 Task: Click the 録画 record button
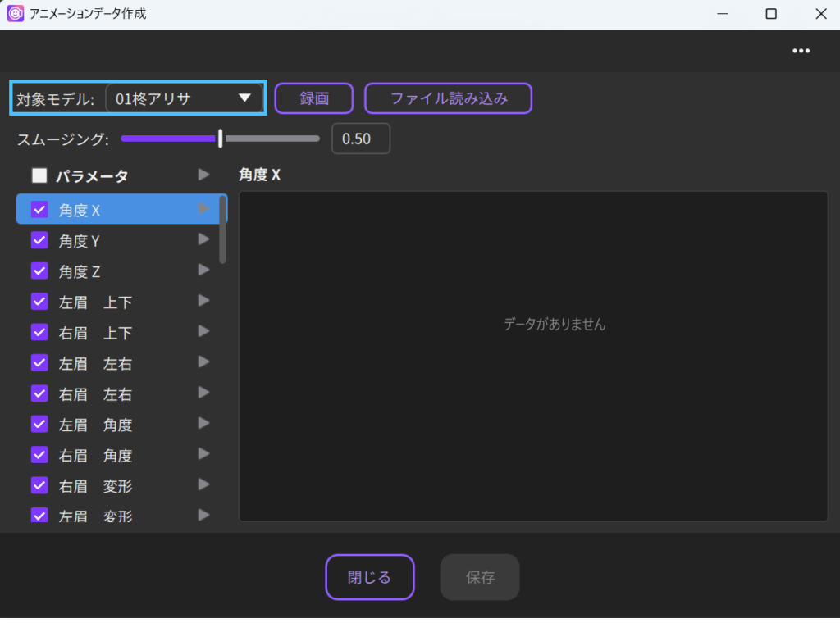(x=313, y=98)
